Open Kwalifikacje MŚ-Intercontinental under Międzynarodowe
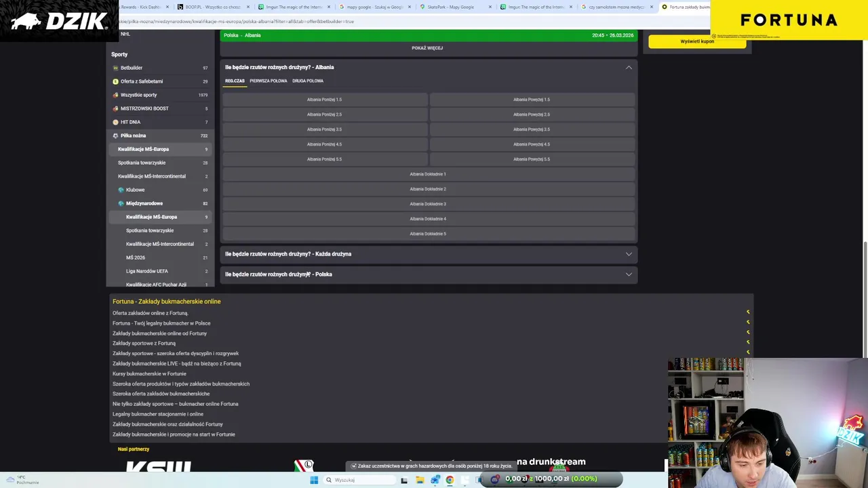This screenshot has height=488, width=868. pos(160,244)
